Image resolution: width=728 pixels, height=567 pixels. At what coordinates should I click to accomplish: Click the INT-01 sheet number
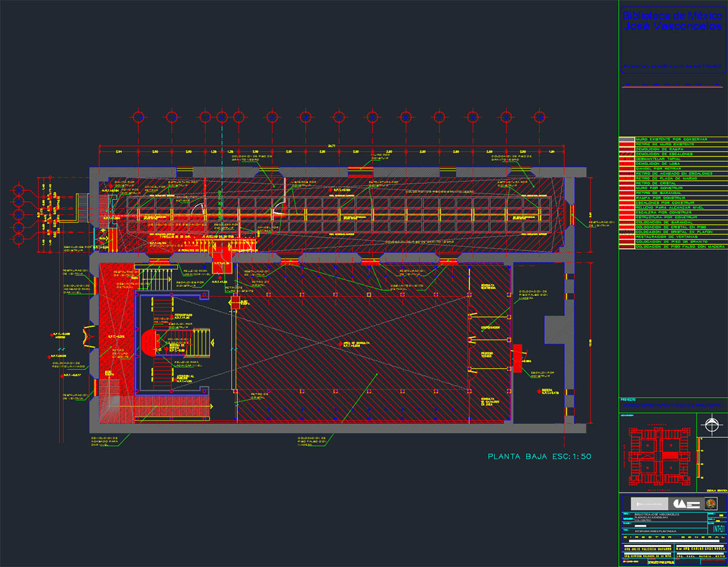[x=719, y=528]
